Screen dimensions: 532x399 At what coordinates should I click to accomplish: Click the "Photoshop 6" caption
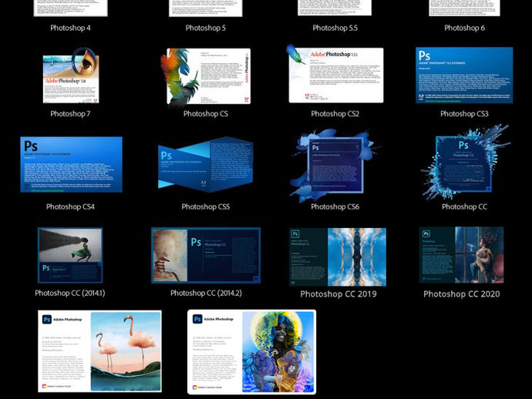464,28
